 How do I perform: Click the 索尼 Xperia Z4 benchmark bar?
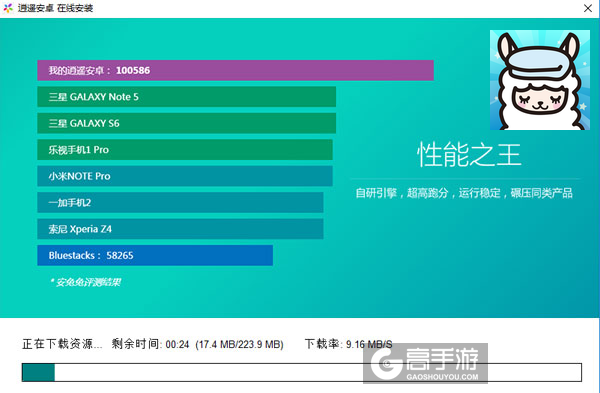pyautogui.click(x=180, y=229)
